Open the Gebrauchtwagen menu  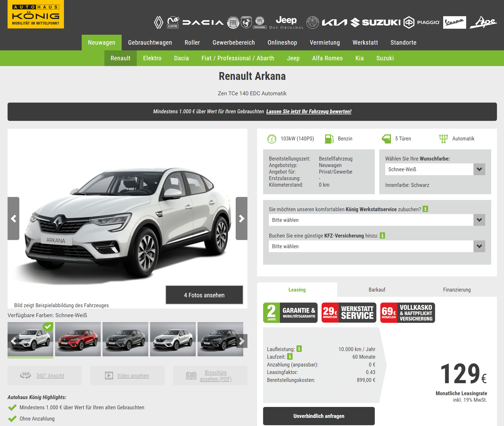150,43
